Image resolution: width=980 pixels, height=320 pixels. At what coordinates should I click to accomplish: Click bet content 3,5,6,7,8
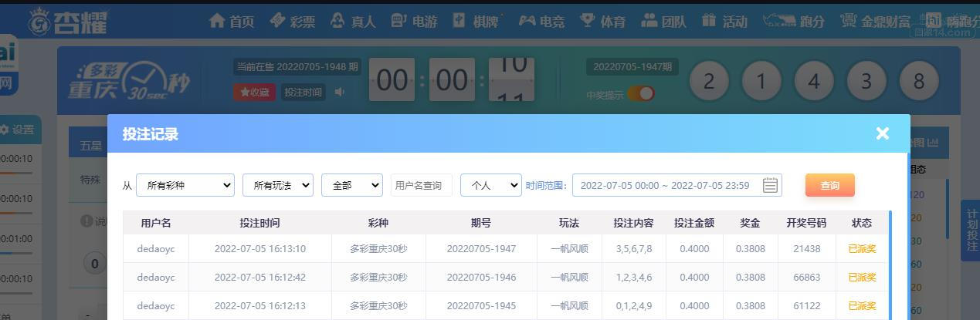click(x=634, y=249)
